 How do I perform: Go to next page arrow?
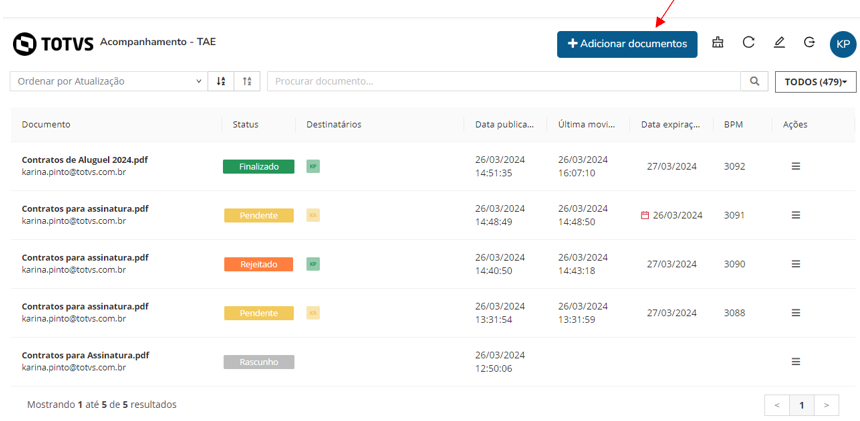tap(827, 405)
